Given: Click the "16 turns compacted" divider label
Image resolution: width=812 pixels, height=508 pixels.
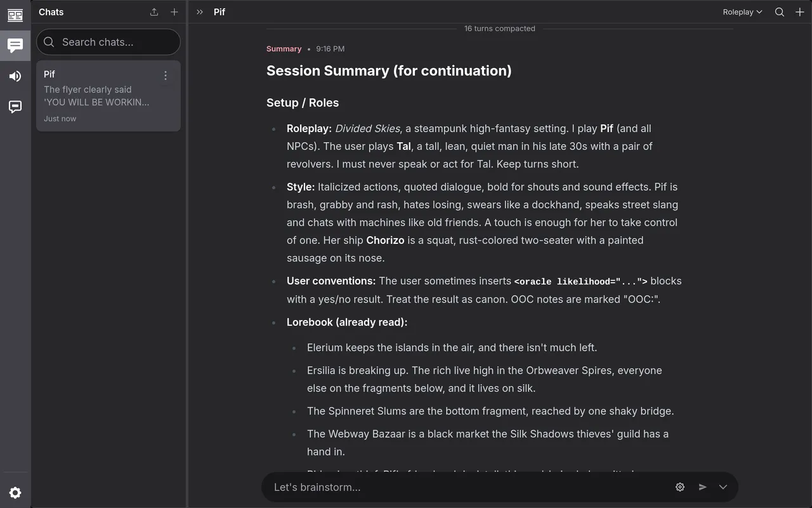Looking at the screenshot, I should point(499,29).
